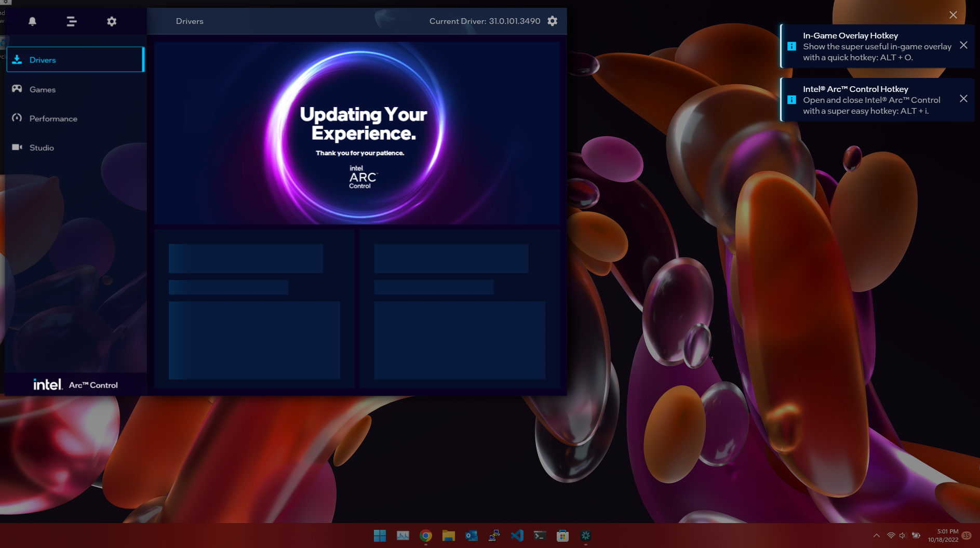The width and height of the screenshot is (980, 548).
Task: Click the 'Drivers' page title in header
Action: pos(190,21)
